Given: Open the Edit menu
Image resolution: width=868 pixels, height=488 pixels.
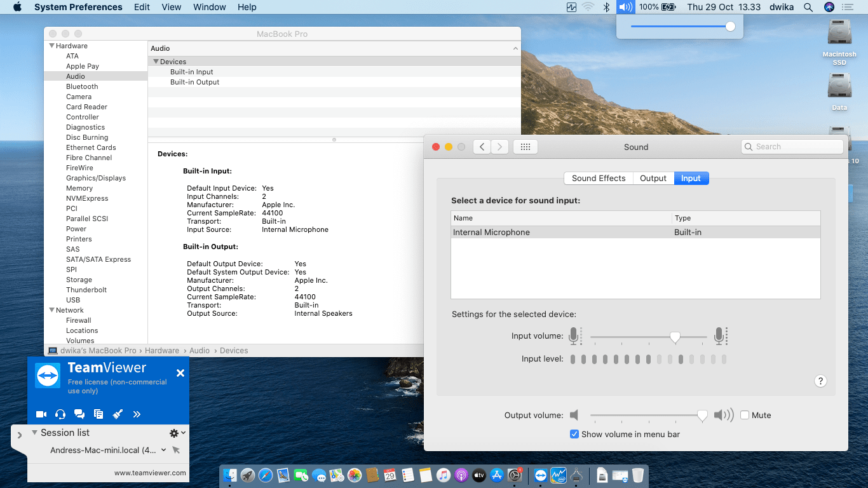Looking at the screenshot, I should (142, 7).
